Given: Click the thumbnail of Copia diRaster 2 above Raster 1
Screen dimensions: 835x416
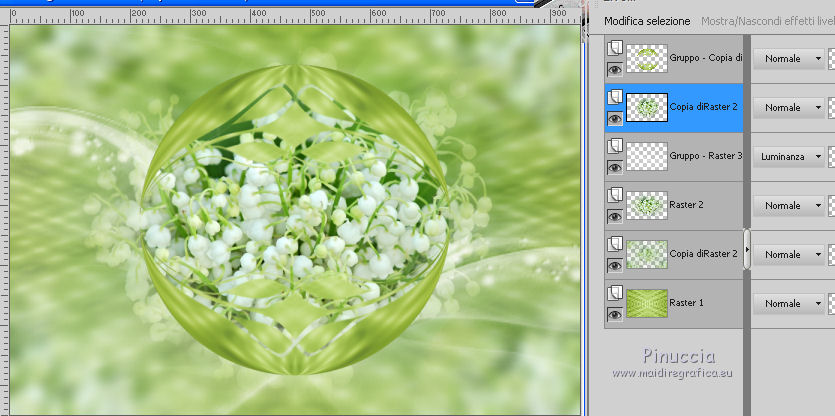Looking at the screenshot, I should click(x=646, y=254).
